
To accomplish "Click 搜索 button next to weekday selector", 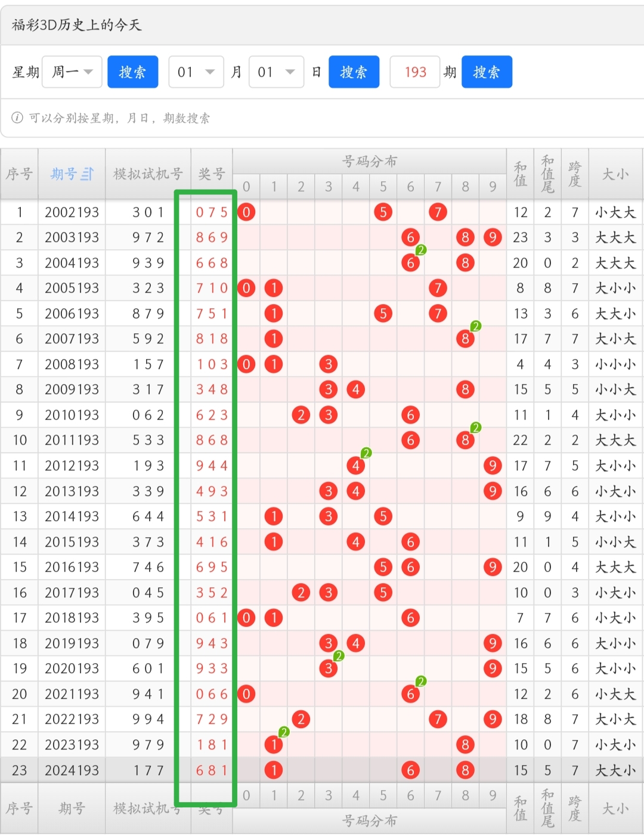I will pyautogui.click(x=132, y=72).
